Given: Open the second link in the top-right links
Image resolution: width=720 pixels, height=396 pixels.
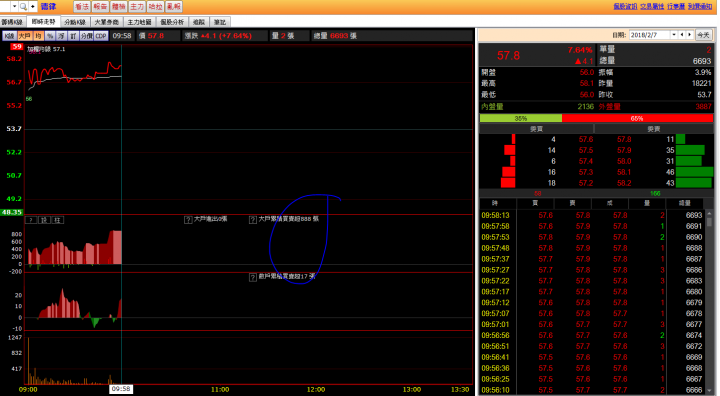Looking at the screenshot, I should coord(652,6).
